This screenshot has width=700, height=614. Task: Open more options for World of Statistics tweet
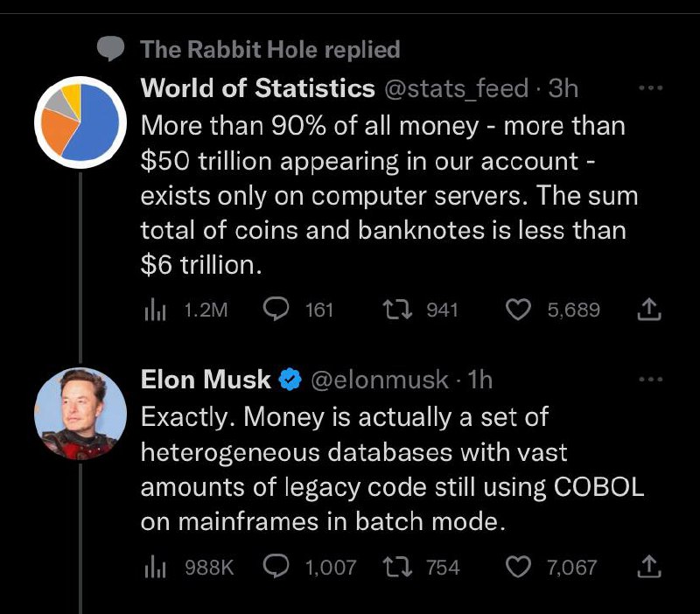[650, 88]
